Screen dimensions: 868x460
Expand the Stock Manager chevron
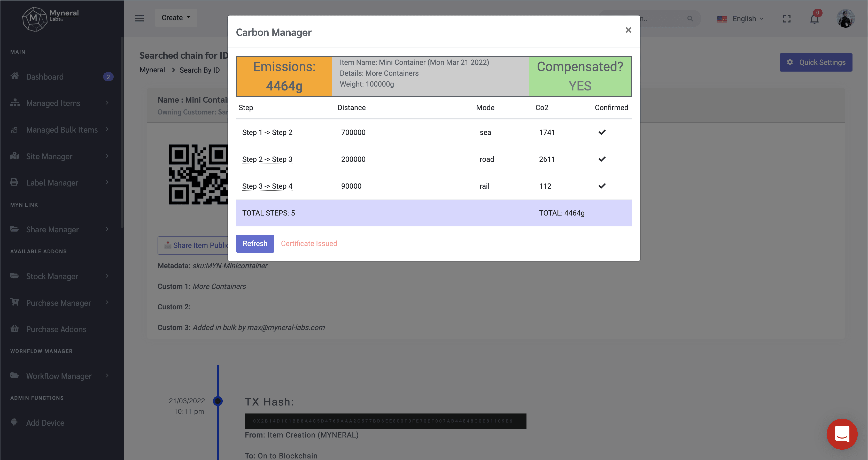coord(107,276)
